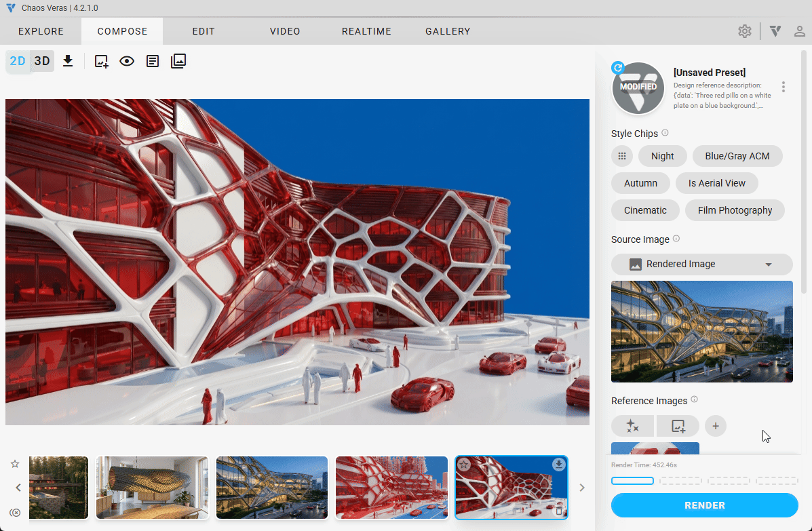Select the wooden interior sculpture thumbnail
The image size is (812, 531).
point(152,488)
